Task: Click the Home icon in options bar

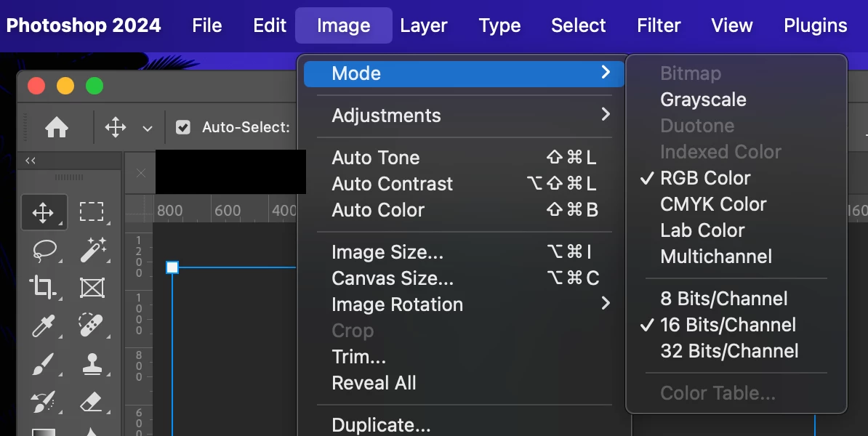Action: (x=57, y=128)
